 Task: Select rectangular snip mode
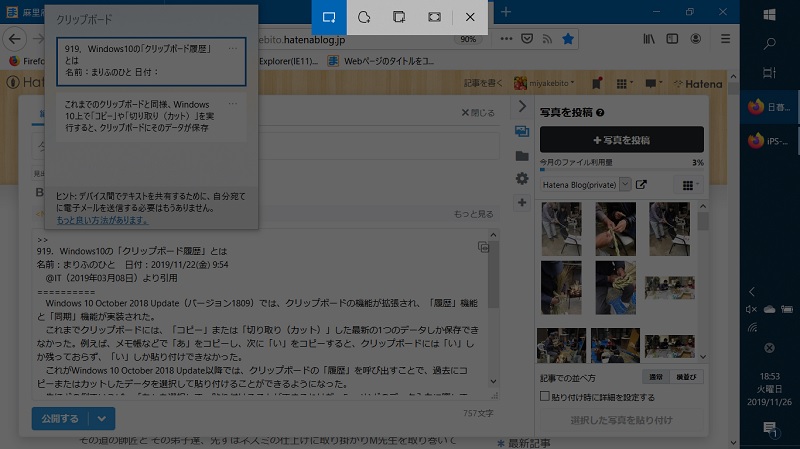(329, 17)
